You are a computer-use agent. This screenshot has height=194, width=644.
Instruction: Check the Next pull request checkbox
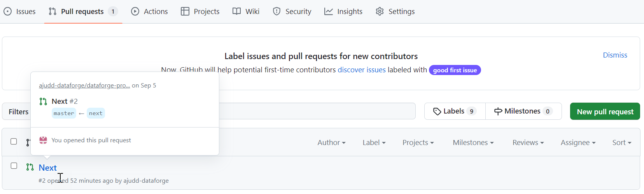tap(14, 166)
